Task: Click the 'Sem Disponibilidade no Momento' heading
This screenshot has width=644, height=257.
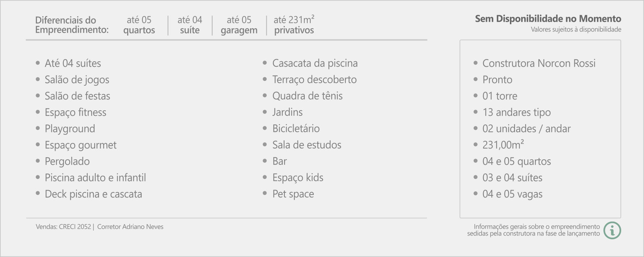Action: (548, 19)
